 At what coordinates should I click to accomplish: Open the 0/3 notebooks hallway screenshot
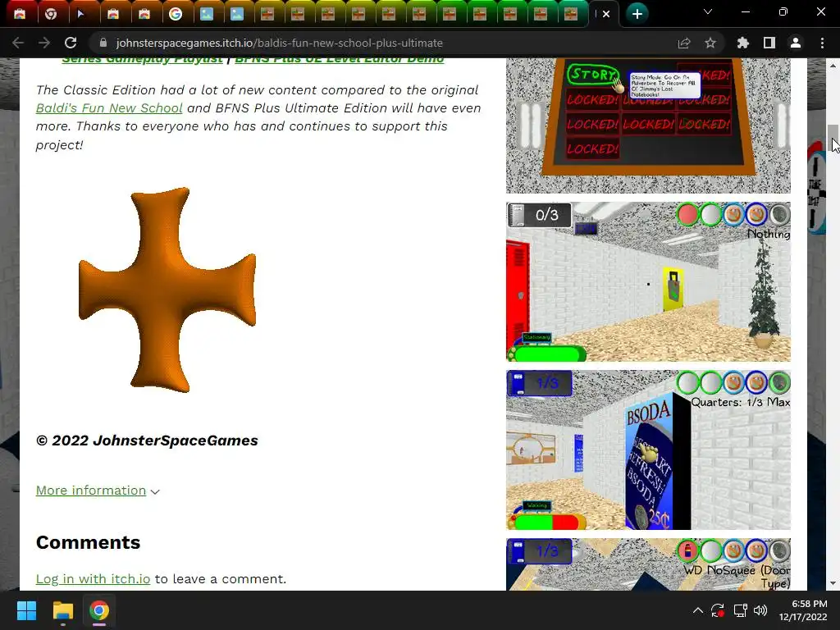click(648, 282)
